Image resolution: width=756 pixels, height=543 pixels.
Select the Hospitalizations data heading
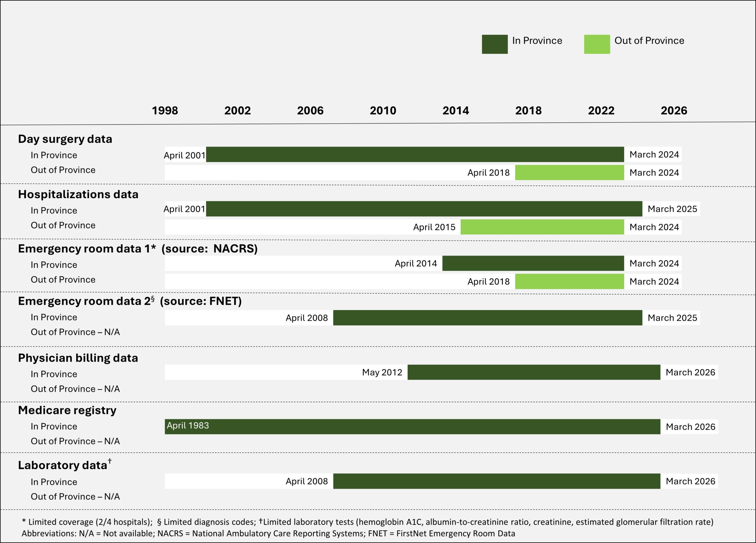78,194
